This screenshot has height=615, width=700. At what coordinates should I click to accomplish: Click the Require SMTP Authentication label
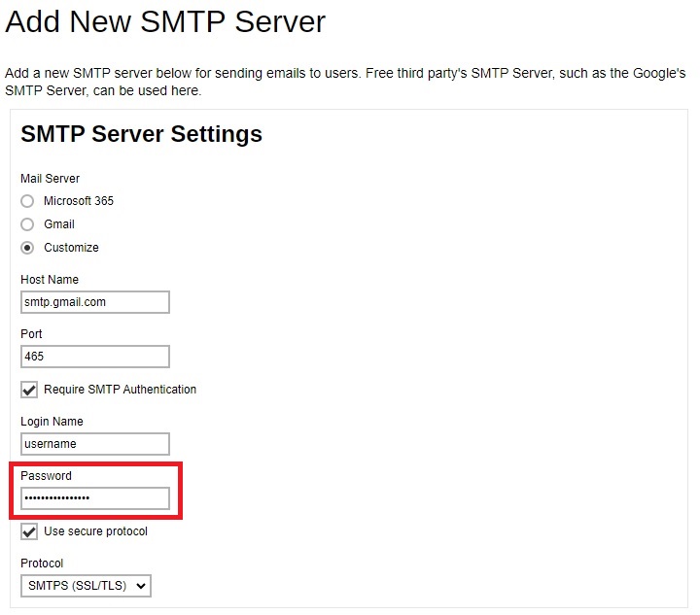click(x=120, y=390)
